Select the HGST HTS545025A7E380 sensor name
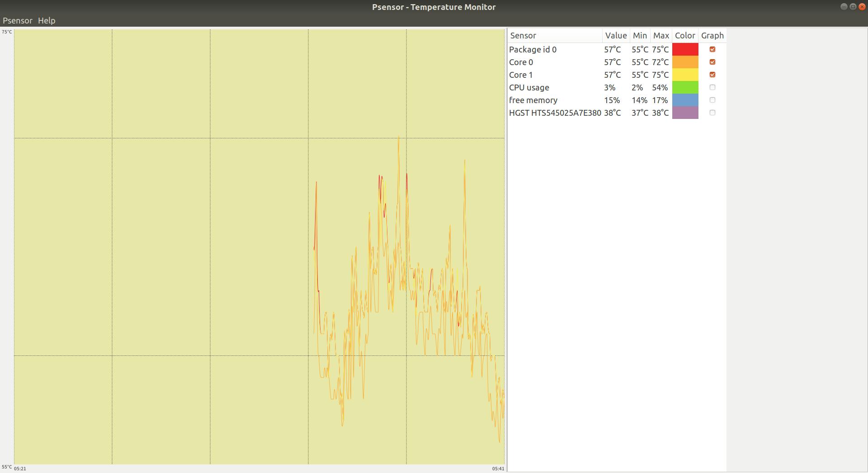868x473 pixels. [x=555, y=113]
